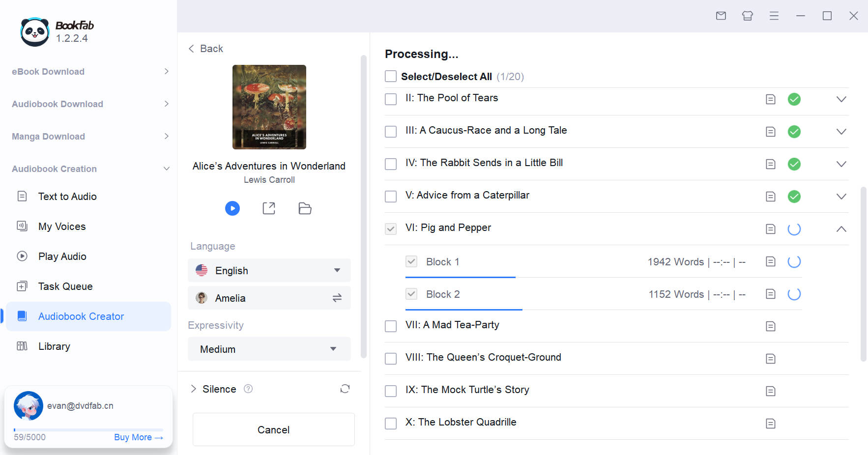Open the mail icon in title bar
This screenshot has height=455, width=868.
point(721,16)
